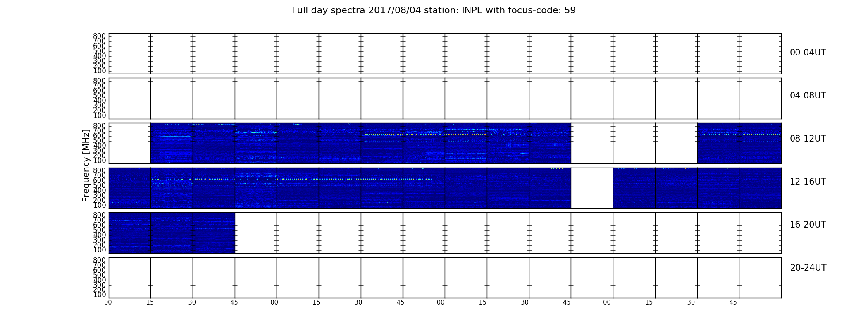Click the "800" tick label of the 00-04UT panel

point(100,36)
